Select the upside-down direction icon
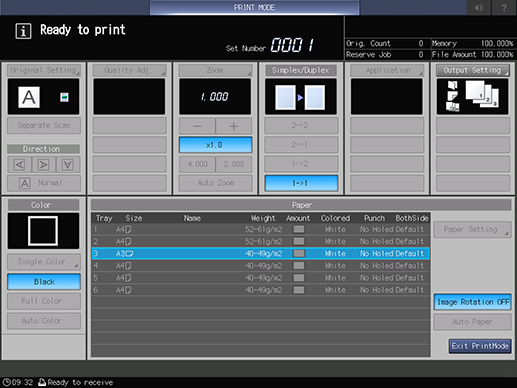The image size is (517, 388). tap(68, 164)
